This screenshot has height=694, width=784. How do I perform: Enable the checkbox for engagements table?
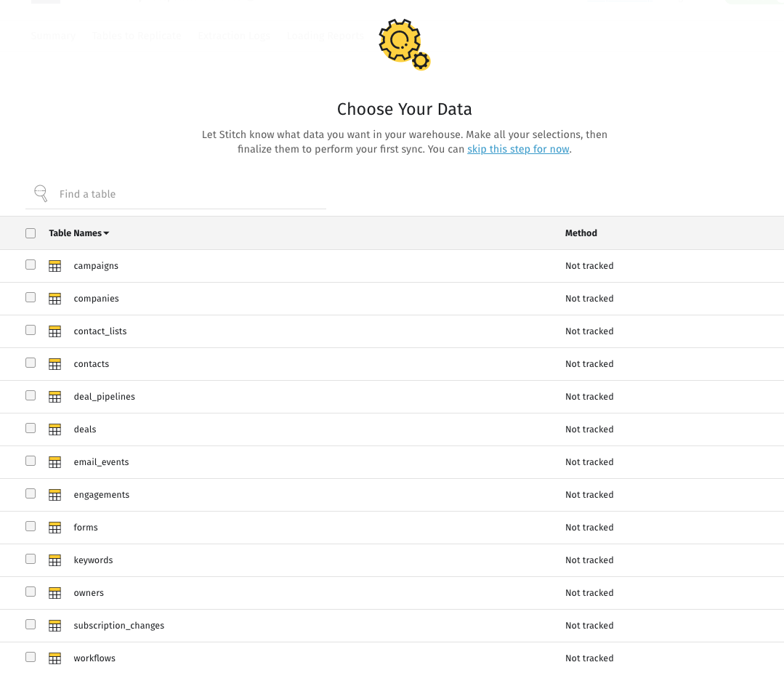tap(31, 493)
